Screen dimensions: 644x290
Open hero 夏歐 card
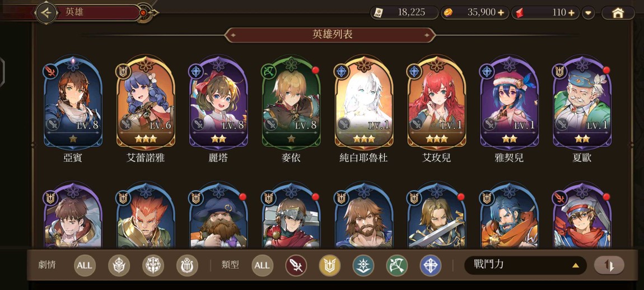(582, 109)
